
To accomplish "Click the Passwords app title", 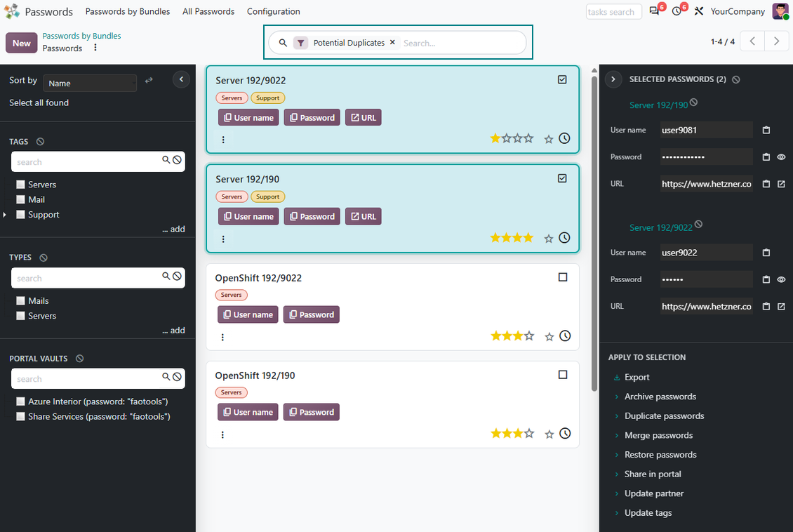I will [48, 11].
